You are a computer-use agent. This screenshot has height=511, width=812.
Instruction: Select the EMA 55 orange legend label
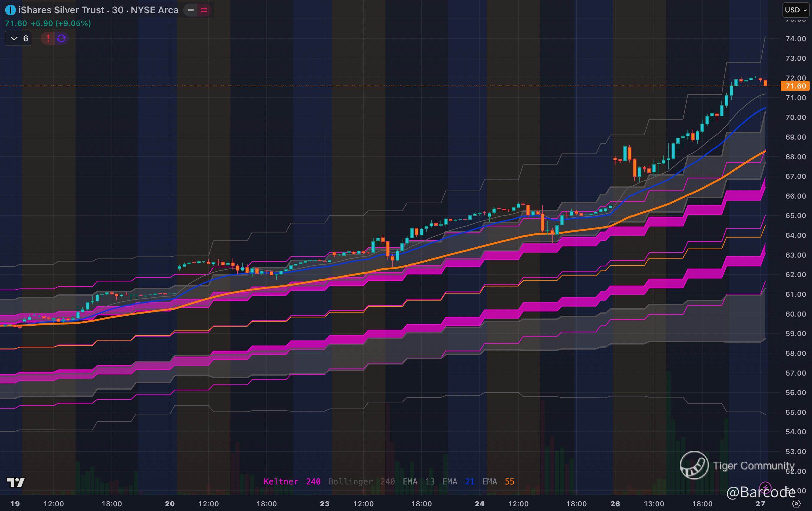point(498,482)
